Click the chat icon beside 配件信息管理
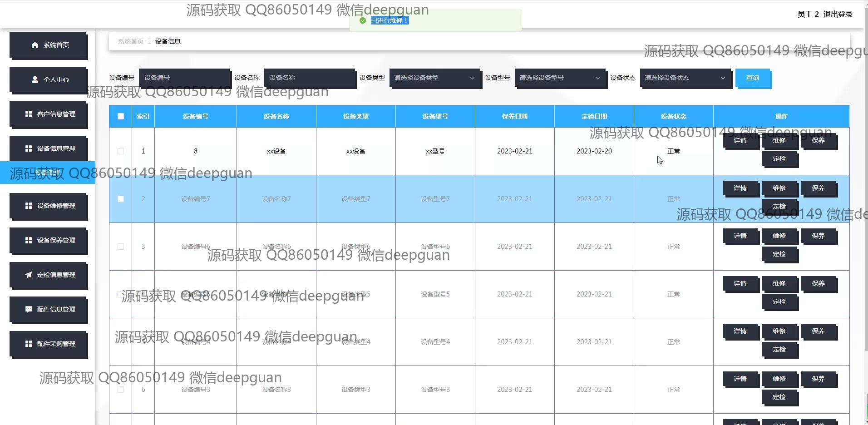Viewport: 868px width, 425px height. coord(29,309)
